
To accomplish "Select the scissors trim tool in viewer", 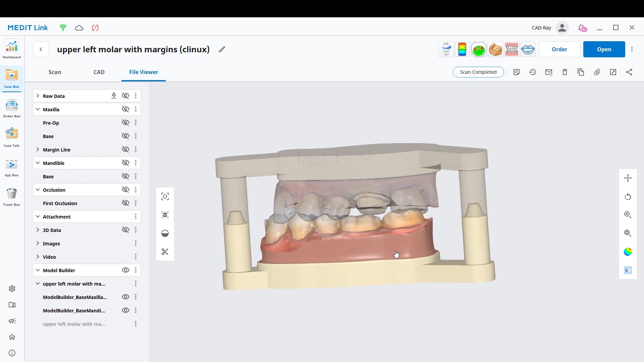I will (x=165, y=252).
